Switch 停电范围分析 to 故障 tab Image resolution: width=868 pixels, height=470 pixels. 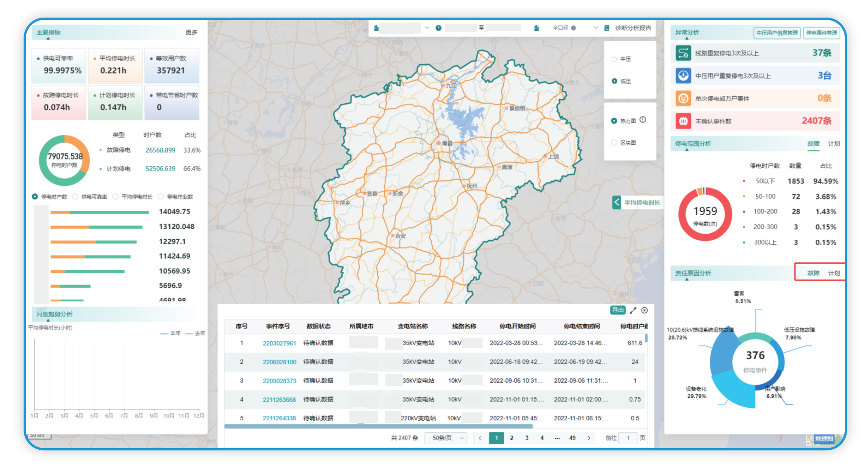813,143
